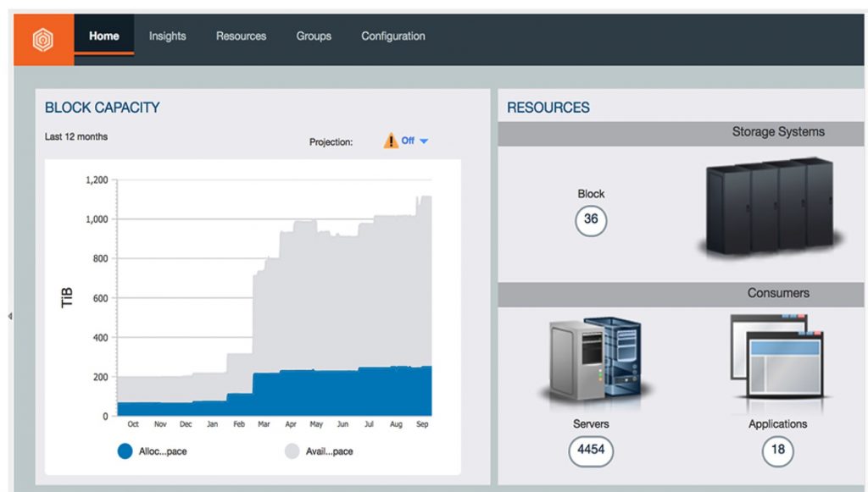The width and height of the screenshot is (868, 492).
Task: Expand the collapsed left side panel arrow
Action: 10,316
